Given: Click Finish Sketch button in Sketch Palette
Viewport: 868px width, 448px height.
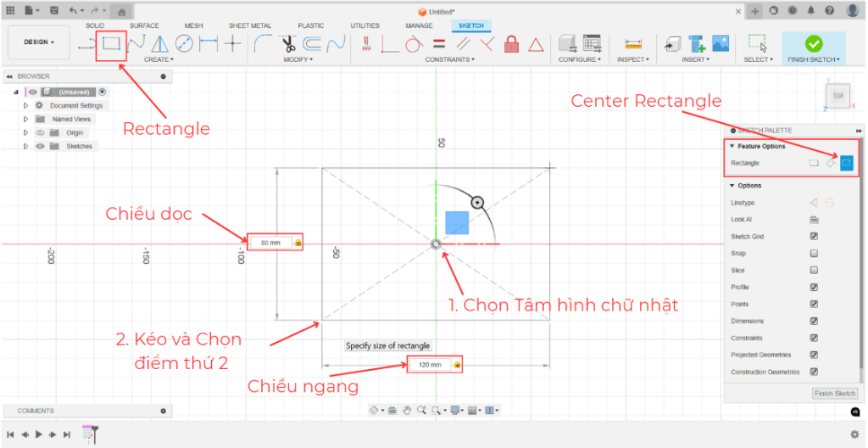Looking at the screenshot, I should [834, 394].
